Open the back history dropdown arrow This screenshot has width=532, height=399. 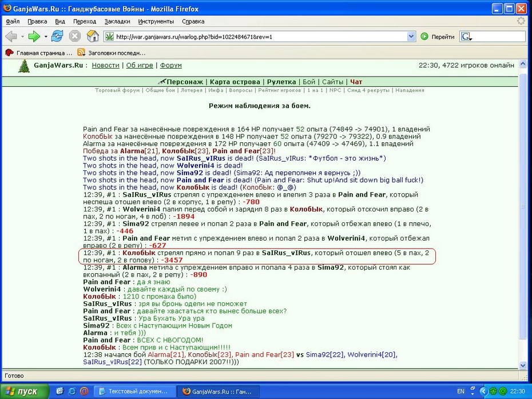click(x=22, y=36)
